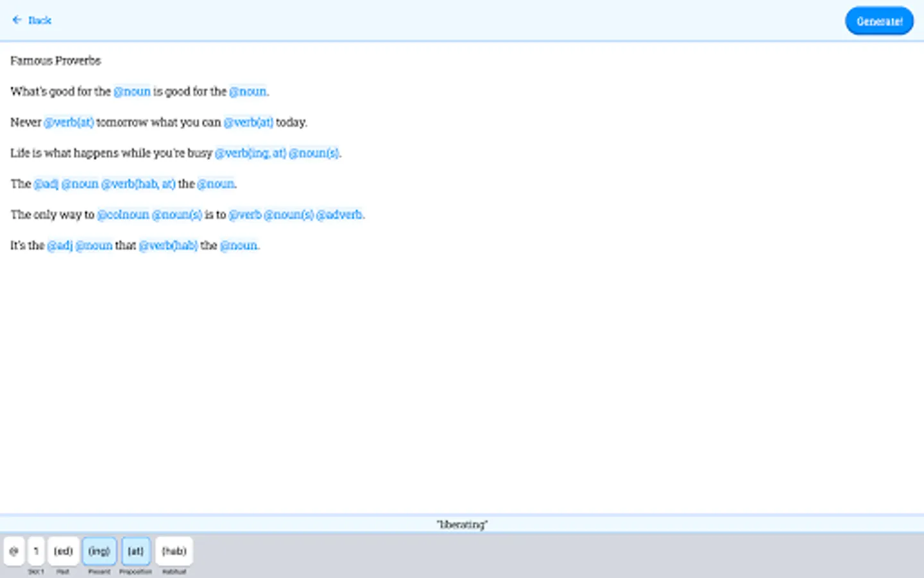Select the @verb(ing, at) token
The width and height of the screenshot is (924, 578).
click(x=250, y=153)
